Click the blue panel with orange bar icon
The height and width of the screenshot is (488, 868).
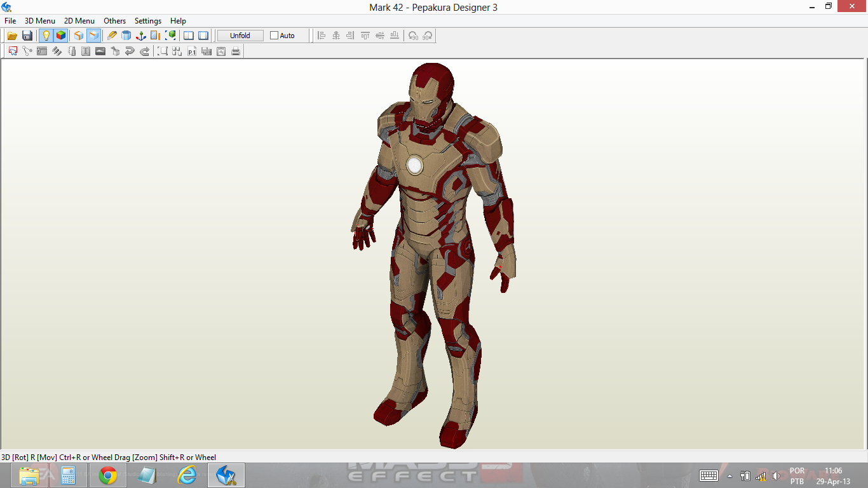coord(156,36)
